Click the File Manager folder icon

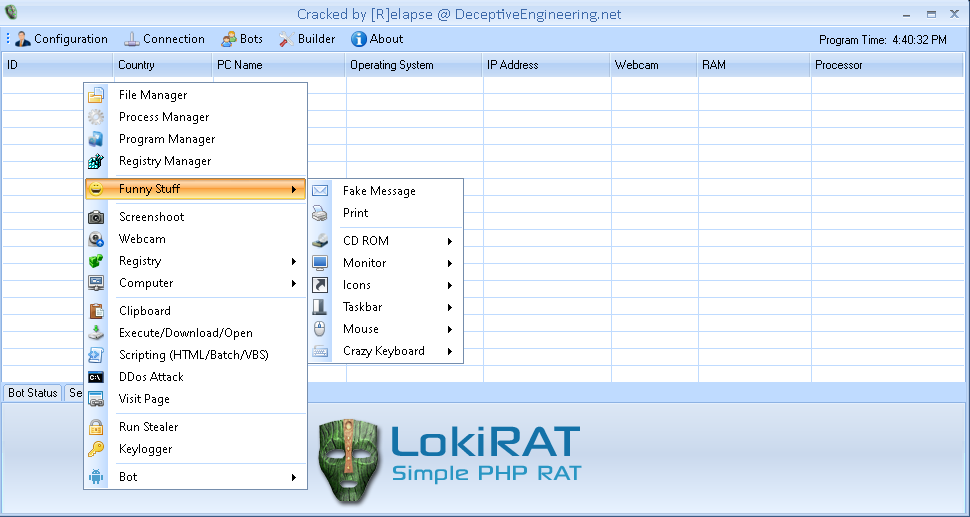pos(96,95)
